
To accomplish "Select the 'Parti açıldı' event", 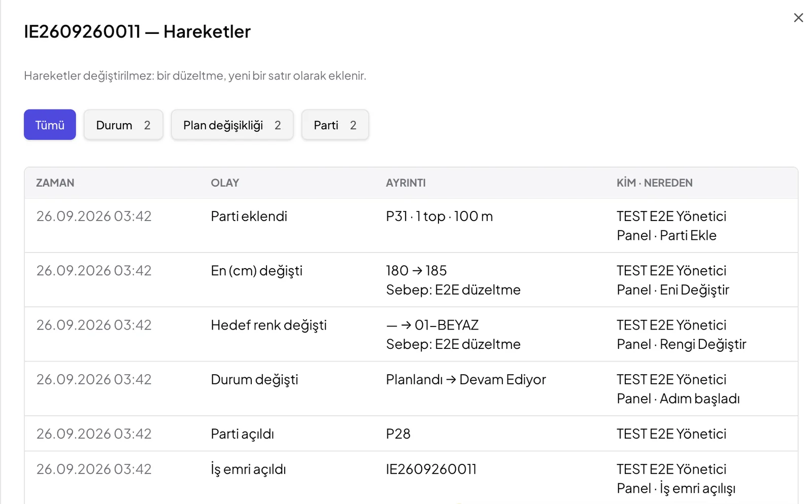I will (x=242, y=434).
